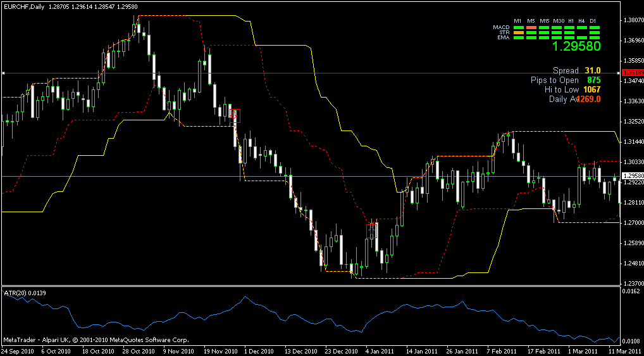
Task: Click the green EMA M15 signal bar
Action: click(x=544, y=38)
